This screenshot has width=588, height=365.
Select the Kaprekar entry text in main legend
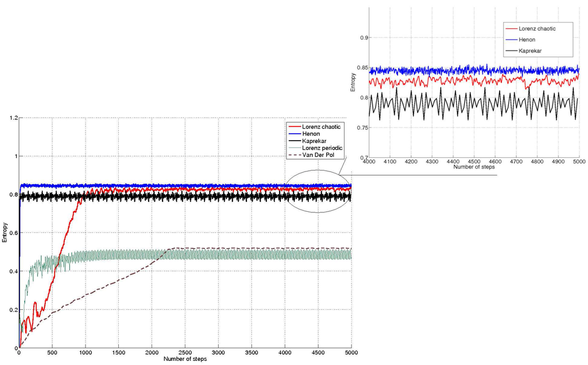pos(313,141)
